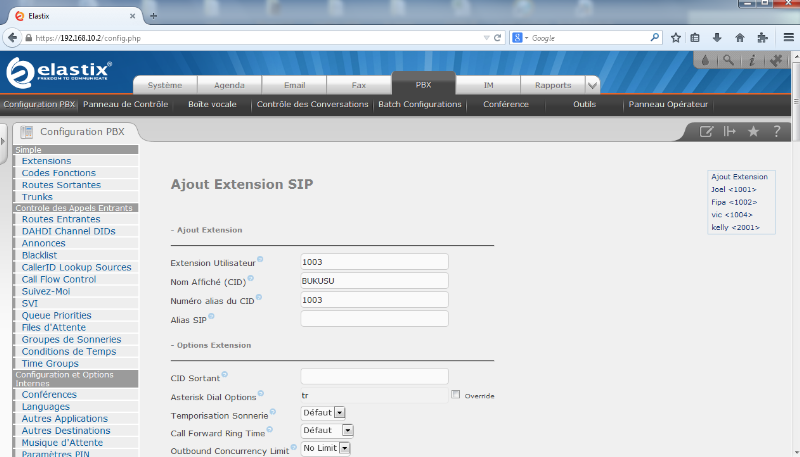Screen dimensions: 800x457
Task: Open the Email tab
Action: pyautogui.click(x=294, y=85)
